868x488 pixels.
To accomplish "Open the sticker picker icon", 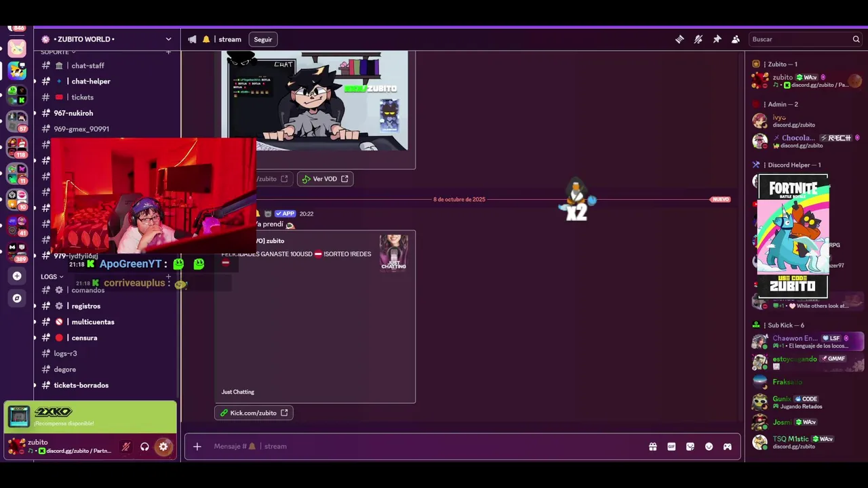I will 690,447.
